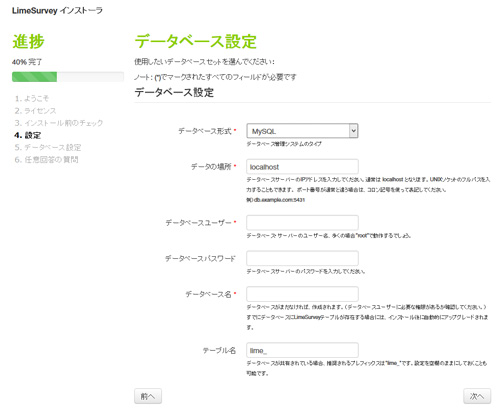This screenshot has height=408, width=500.
Task: Click the green データベース設定 page heading
Action: point(196,42)
